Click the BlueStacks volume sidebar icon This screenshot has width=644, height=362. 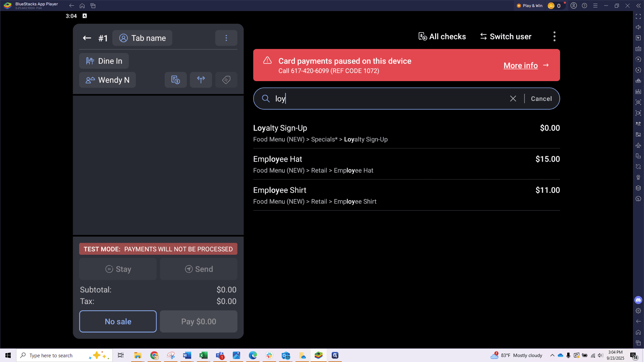click(x=638, y=27)
